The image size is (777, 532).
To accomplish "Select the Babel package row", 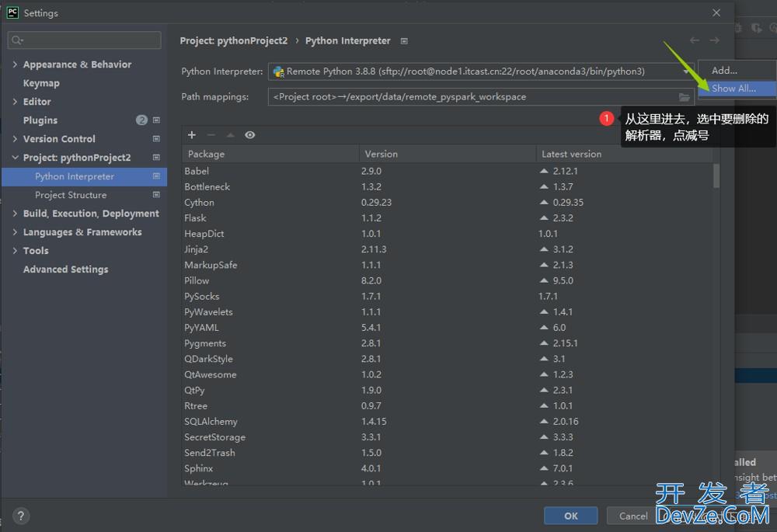I will point(448,171).
